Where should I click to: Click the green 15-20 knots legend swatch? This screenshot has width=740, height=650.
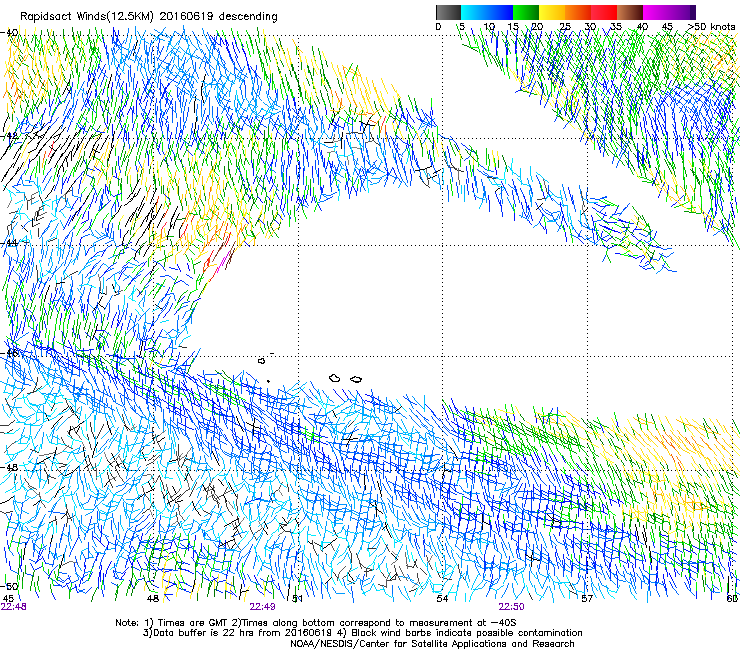(x=526, y=12)
